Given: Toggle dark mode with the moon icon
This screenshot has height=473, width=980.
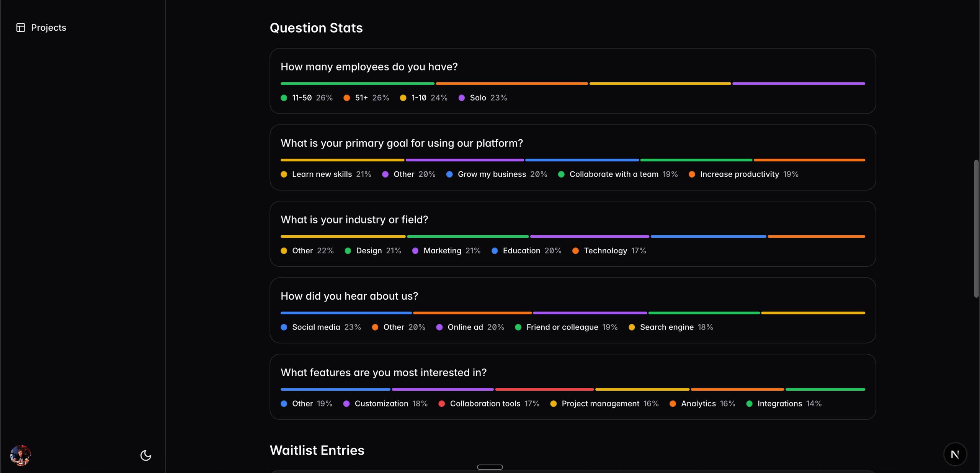Looking at the screenshot, I should click(x=146, y=455).
